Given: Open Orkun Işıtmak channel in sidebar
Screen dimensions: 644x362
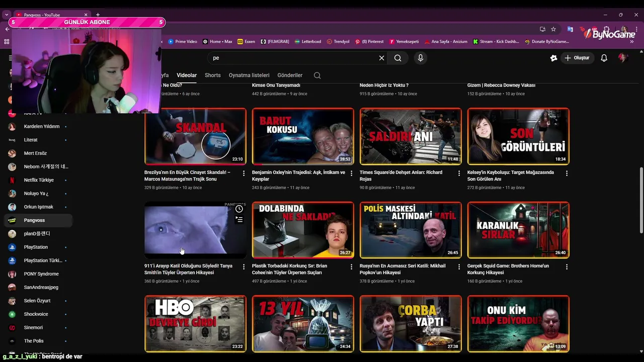Looking at the screenshot, I should 38,207.
